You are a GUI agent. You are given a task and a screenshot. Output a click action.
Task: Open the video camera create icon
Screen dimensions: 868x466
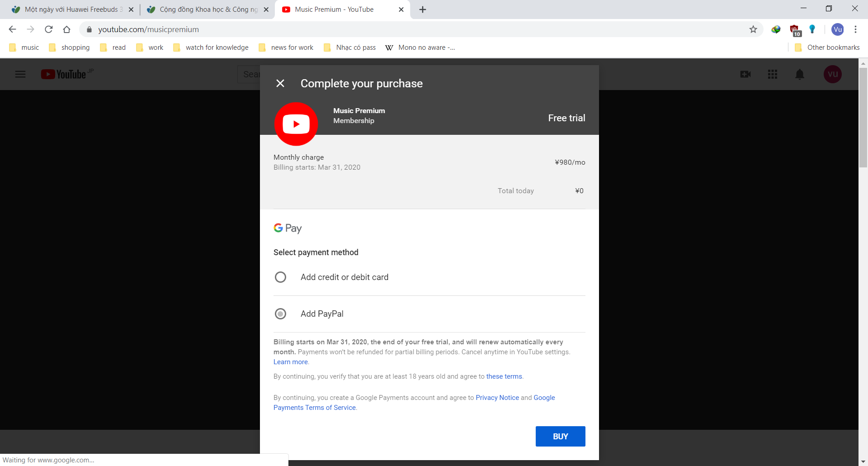745,74
